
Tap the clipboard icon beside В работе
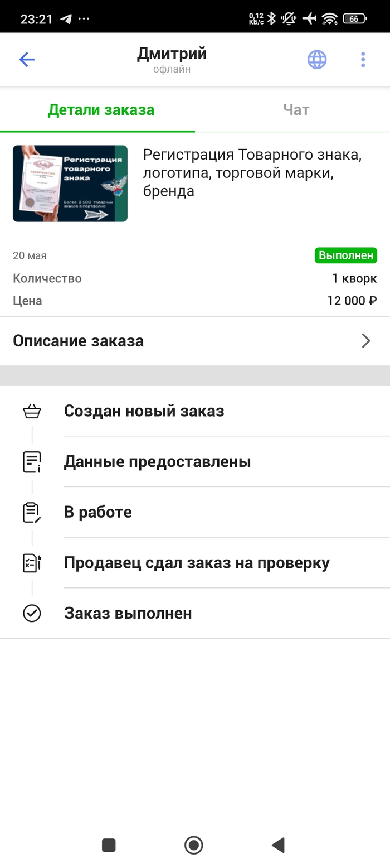pos(32,512)
